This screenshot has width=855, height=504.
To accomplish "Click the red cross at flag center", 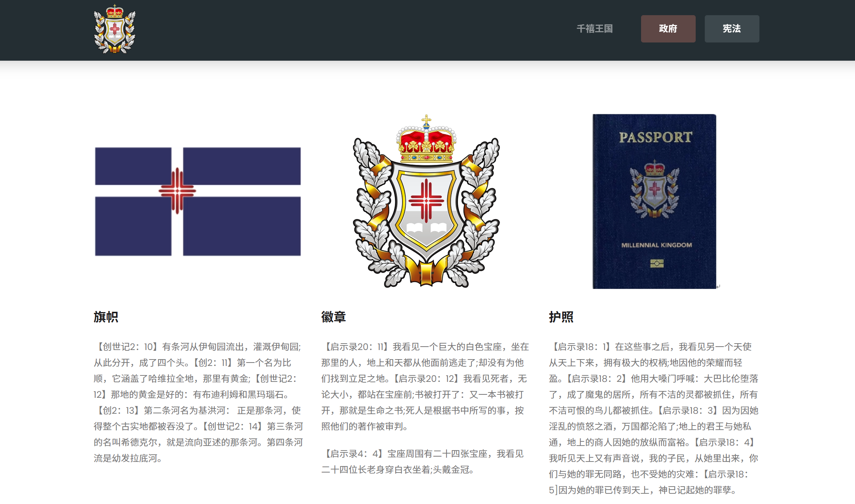I will pyautogui.click(x=177, y=191).
